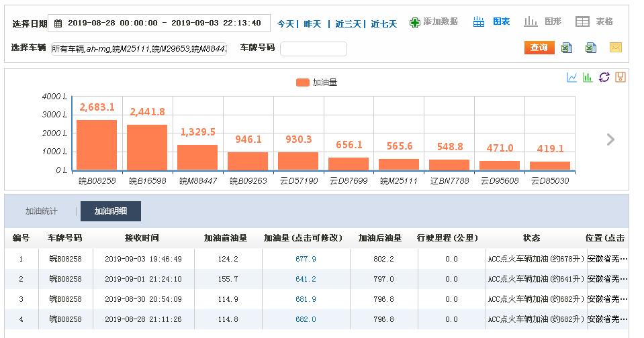Image resolution: width=644 pixels, height=338 pixels.
Task: Click the 辽BN7788 axis label
Action: (449, 181)
